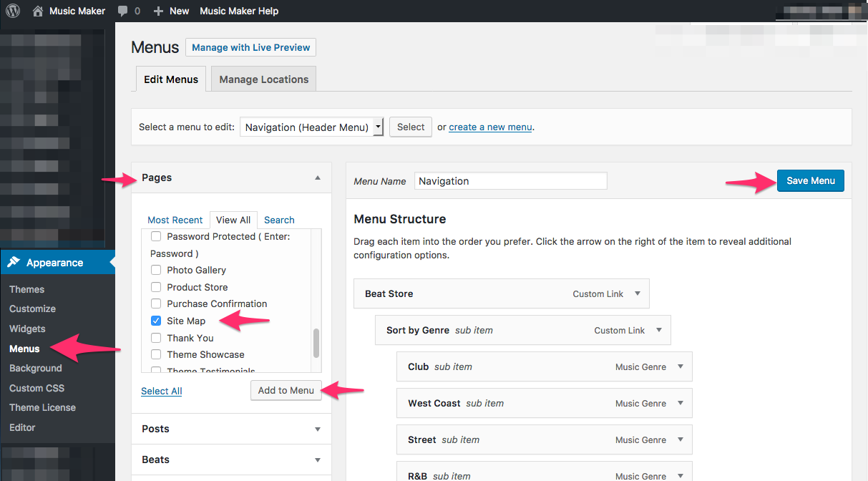Check the Product Store checkbox
The width and height of the screenshot is (868, 481).
[155, 287]
